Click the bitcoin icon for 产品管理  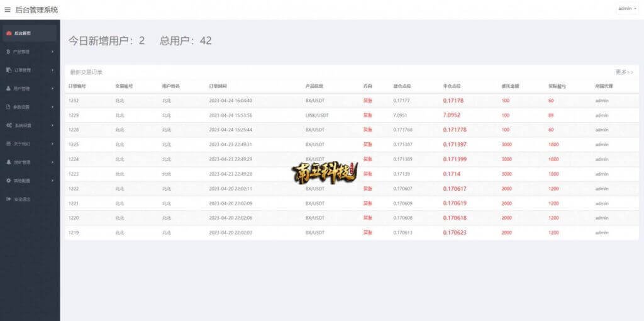8,52
